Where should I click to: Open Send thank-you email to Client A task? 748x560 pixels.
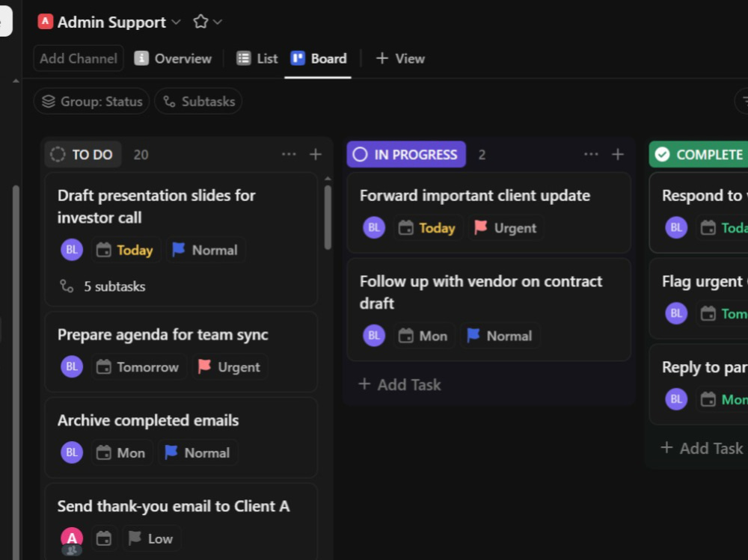174,506
